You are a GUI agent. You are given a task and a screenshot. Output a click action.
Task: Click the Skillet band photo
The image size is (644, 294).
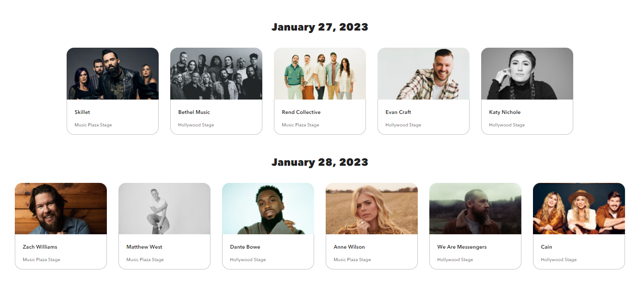[112, 74]
